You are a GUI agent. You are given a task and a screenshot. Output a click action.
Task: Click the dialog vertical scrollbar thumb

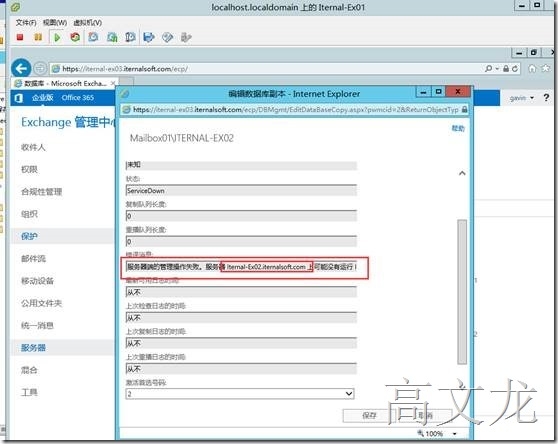[462, 292]
